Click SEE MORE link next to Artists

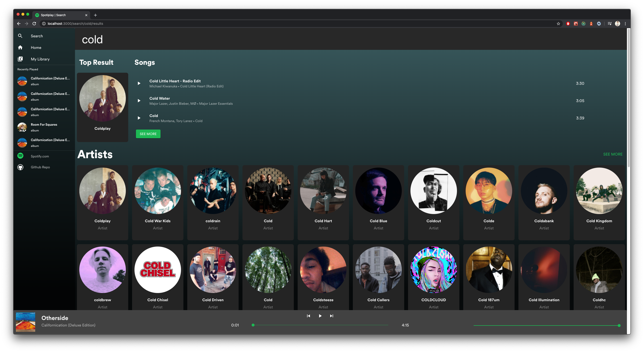pyautogui.click(x=612, y=154)
